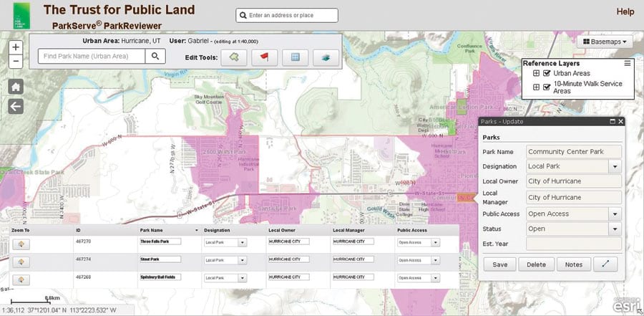Click the Designation column header

click(x=217, y=231)
